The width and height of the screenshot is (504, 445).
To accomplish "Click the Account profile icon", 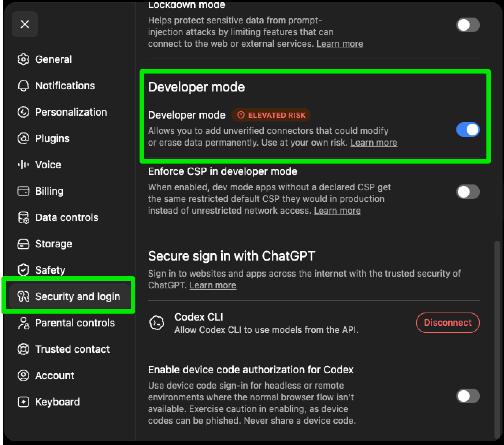I will pyautogui.click(x=23, y=375).
